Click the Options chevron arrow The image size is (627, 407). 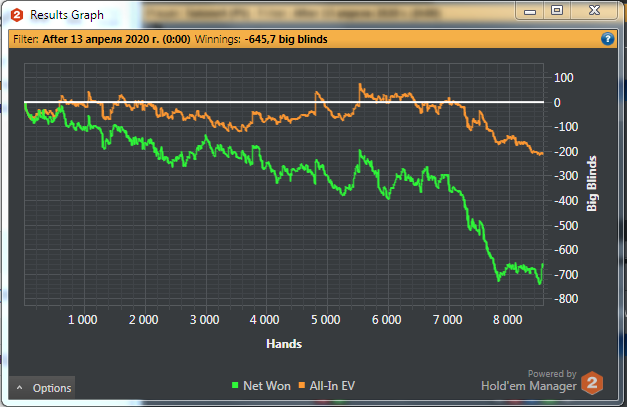(x=20, y=388)
